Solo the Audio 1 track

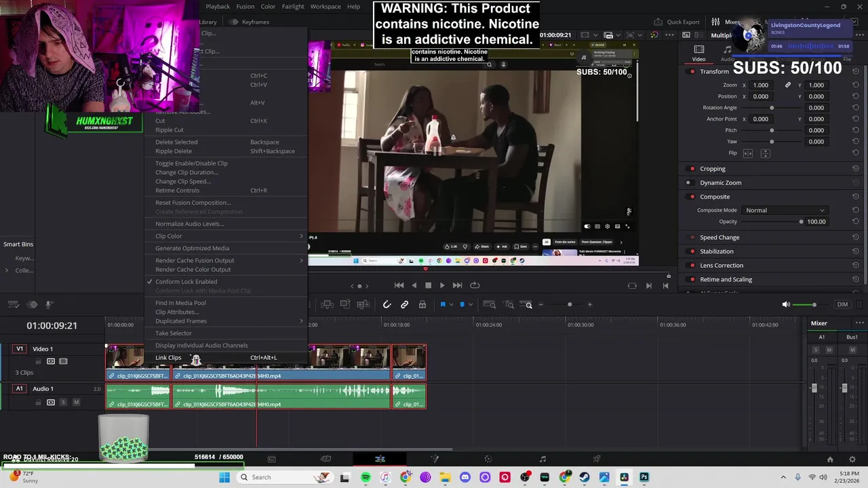(64, 403)
